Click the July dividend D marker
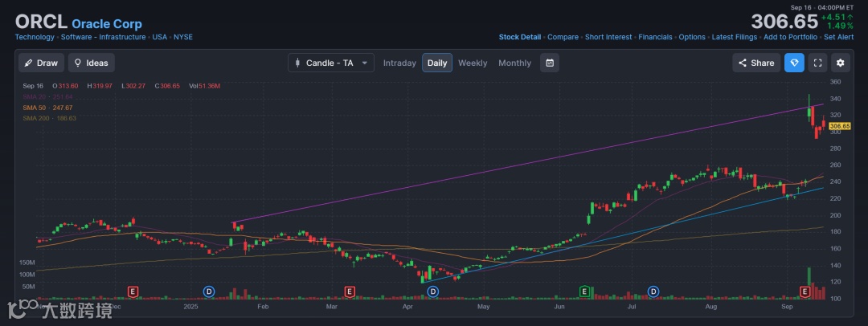The image size is (868, 326). point(653,291)
